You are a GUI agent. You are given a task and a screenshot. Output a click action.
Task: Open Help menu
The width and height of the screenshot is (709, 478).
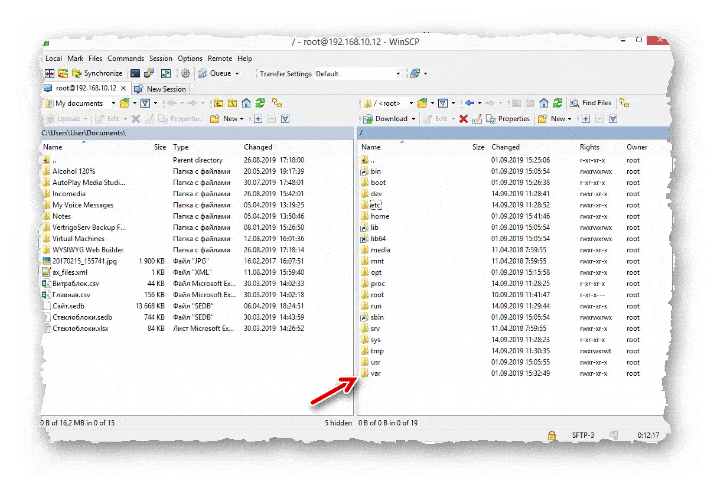click(245, 58)
